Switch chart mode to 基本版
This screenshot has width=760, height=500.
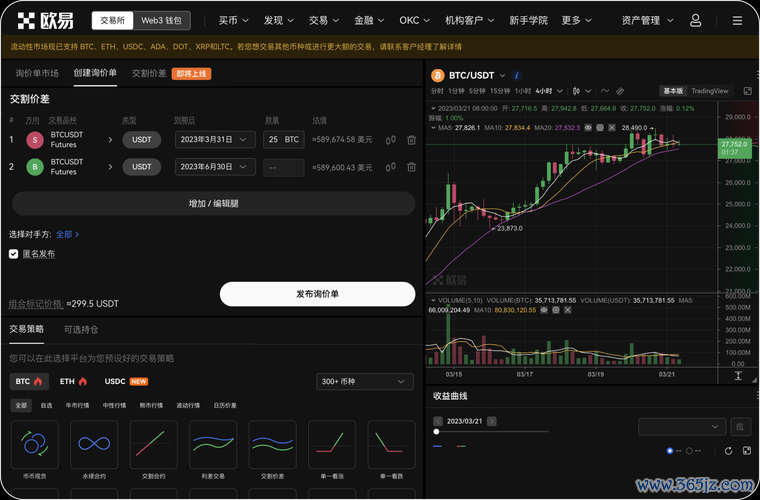click(x=673, y=91)
